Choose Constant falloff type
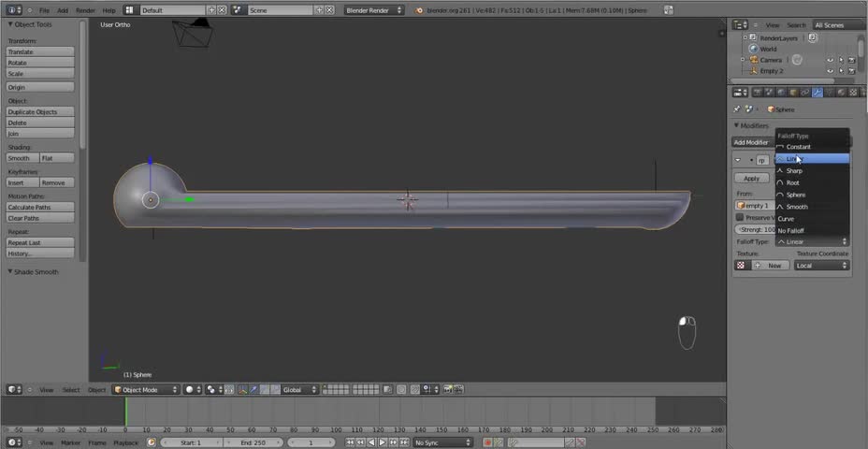868x449 pixels. pos(812,147)
